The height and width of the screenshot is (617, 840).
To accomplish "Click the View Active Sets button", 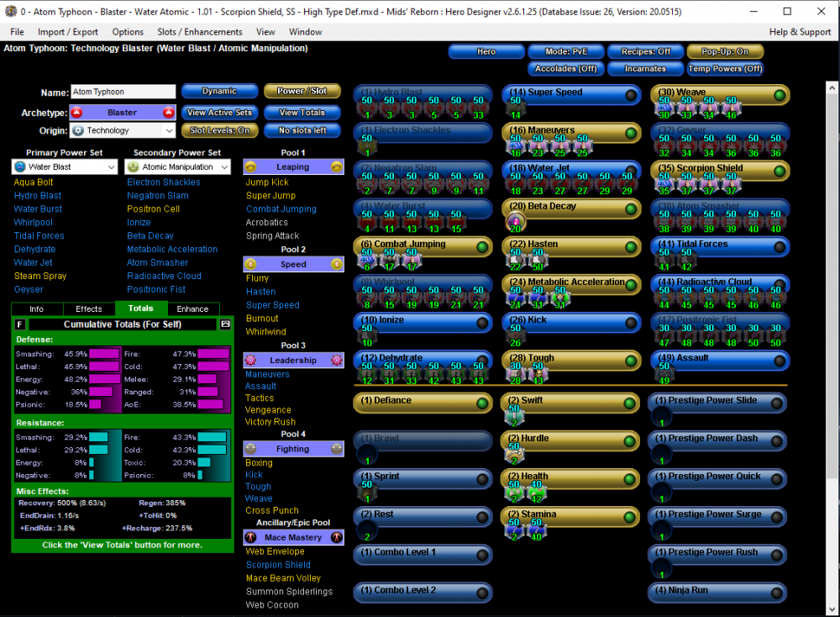I will (219, 113).
